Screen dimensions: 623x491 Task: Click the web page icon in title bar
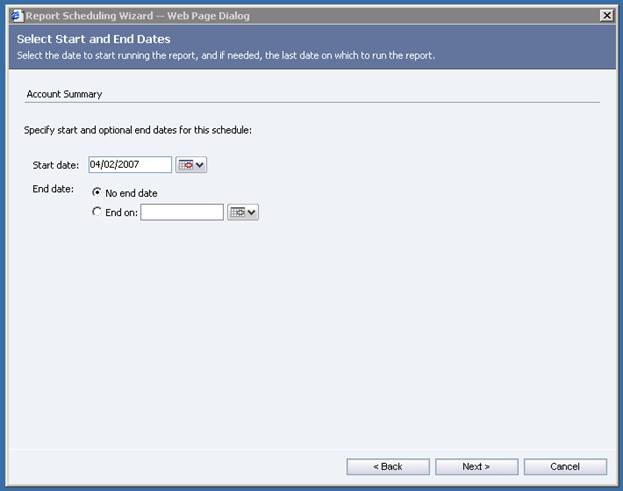point(16,15)
